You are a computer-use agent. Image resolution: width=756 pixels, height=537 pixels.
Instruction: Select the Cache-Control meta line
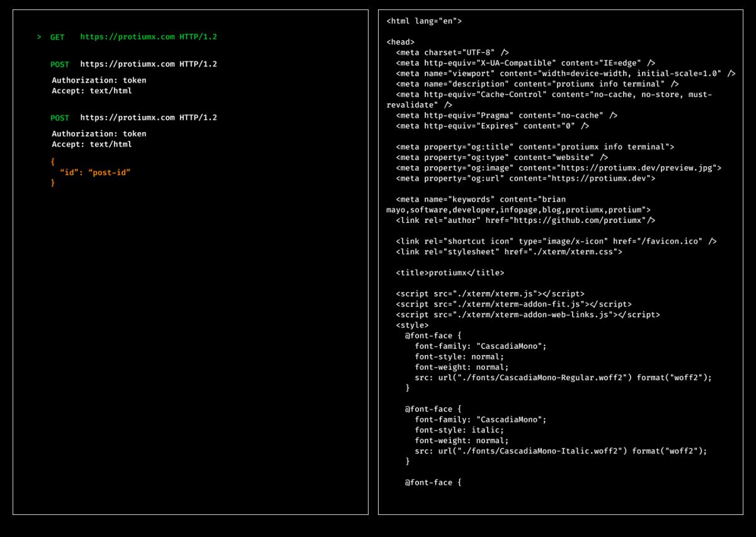(x=554, y=94)
